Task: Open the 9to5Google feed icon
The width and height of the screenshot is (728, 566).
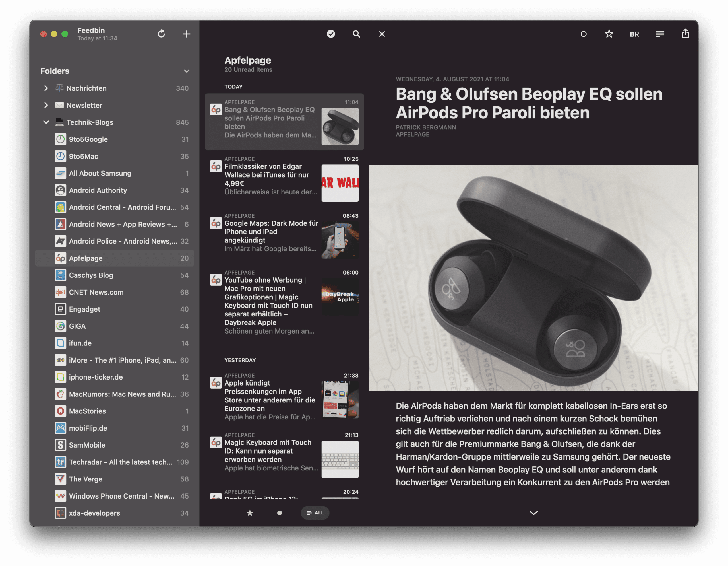Action: point(60,139)
